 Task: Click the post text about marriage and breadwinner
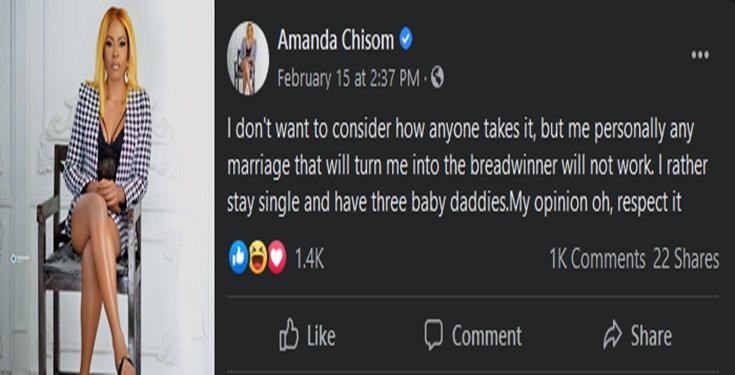pyautogui.click(x=467, y=168)
